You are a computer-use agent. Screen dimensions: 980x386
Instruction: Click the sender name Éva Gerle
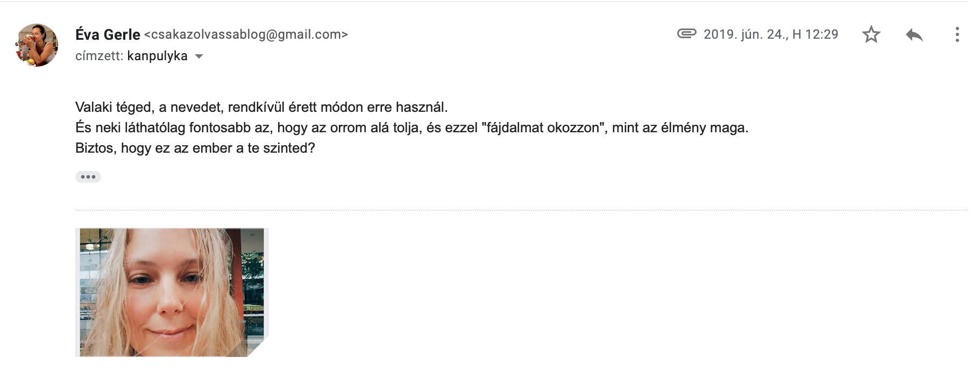point(108,34)
